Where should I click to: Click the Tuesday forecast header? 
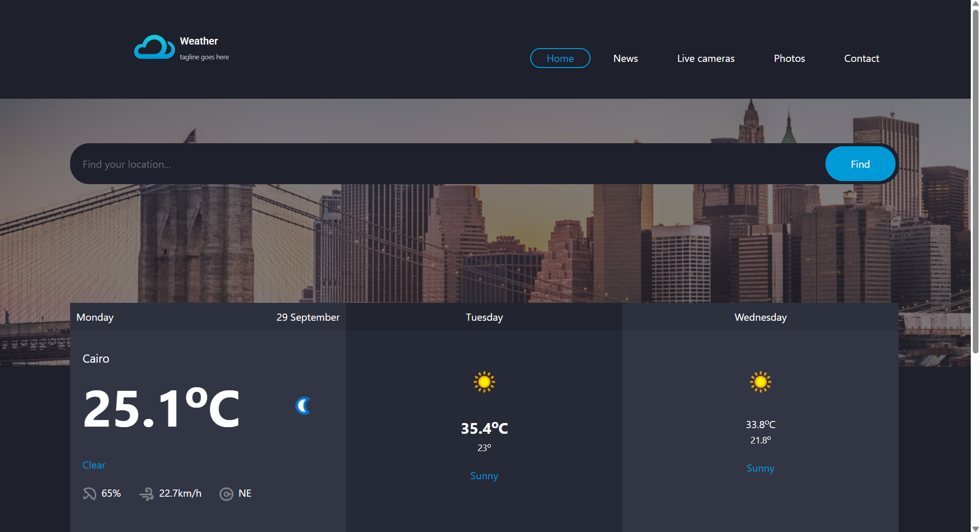pyautogui.click(x=484, y=317)
